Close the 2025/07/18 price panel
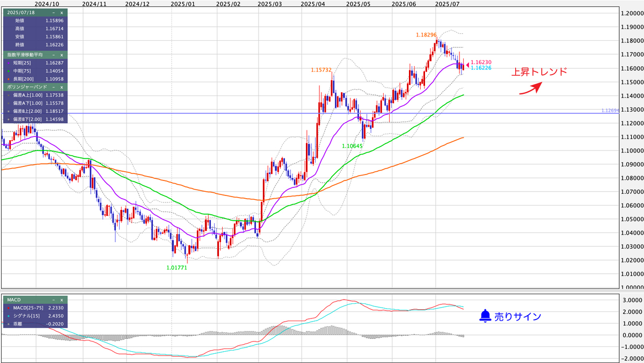The height and width of the screenshot is (363, 644). coord(61,12)
